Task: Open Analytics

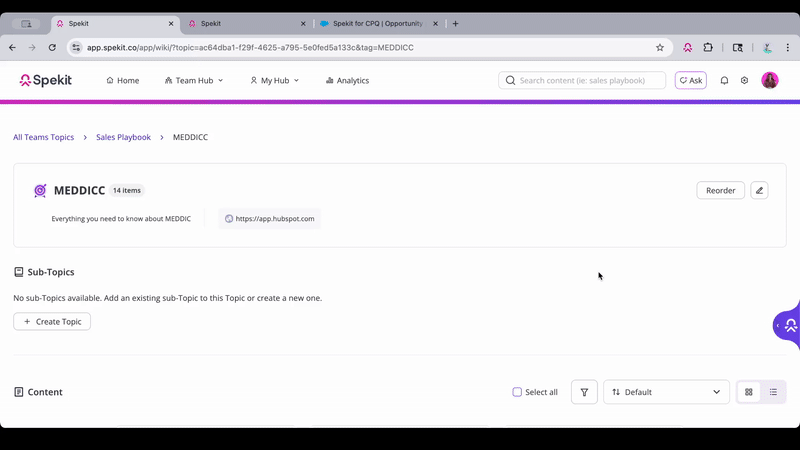Action: coord(347,81)
